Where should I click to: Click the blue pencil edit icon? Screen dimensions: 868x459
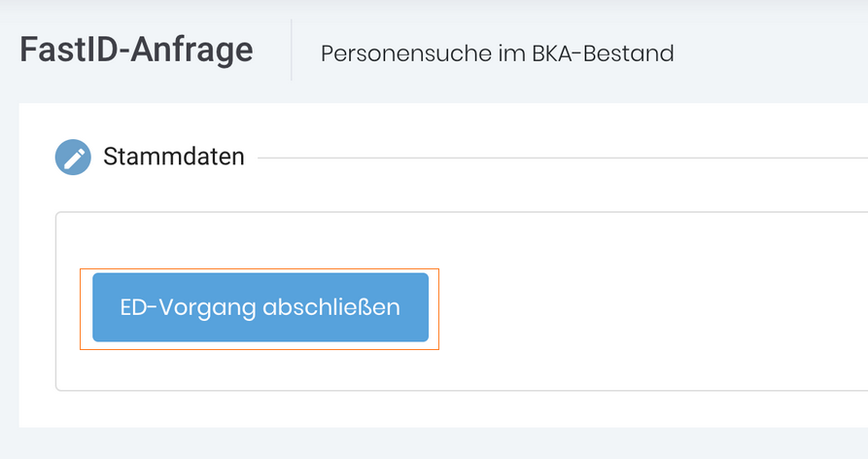point(73,158)
